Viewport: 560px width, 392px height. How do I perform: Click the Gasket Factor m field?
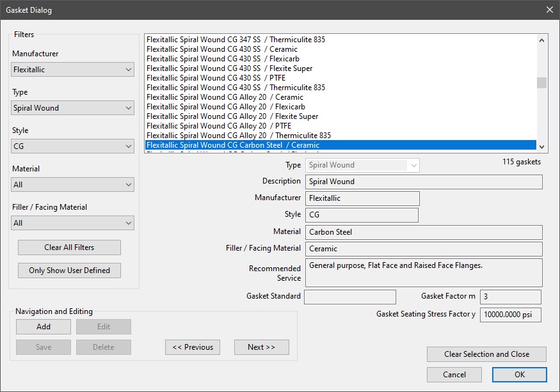click(x=510, y=297)
